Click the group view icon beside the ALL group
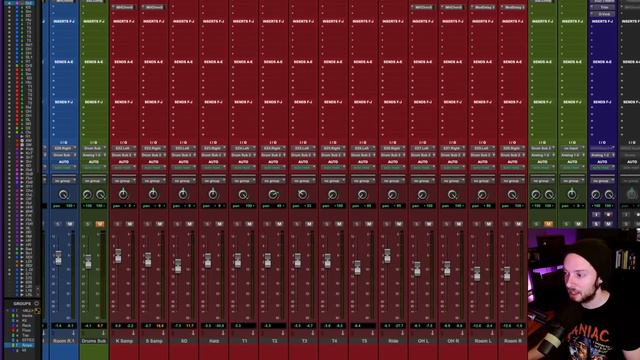Screen dimensions: 640x360 (x=37, y=311)
